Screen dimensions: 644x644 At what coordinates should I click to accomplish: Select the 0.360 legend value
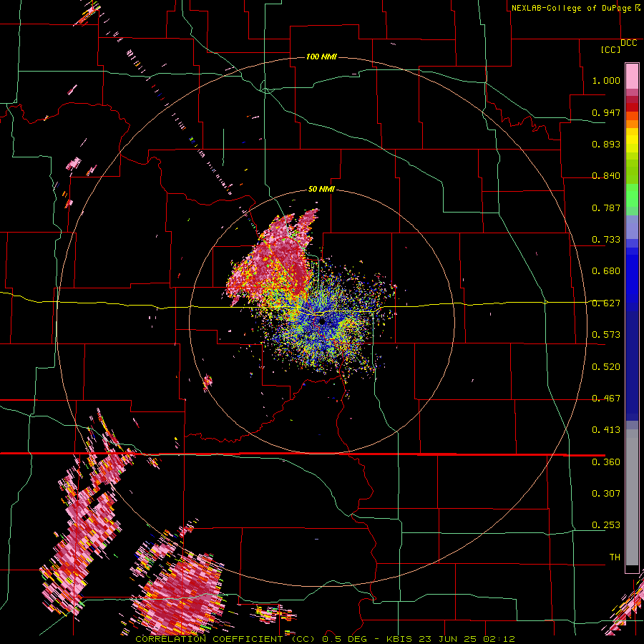[x=606, y=462]
